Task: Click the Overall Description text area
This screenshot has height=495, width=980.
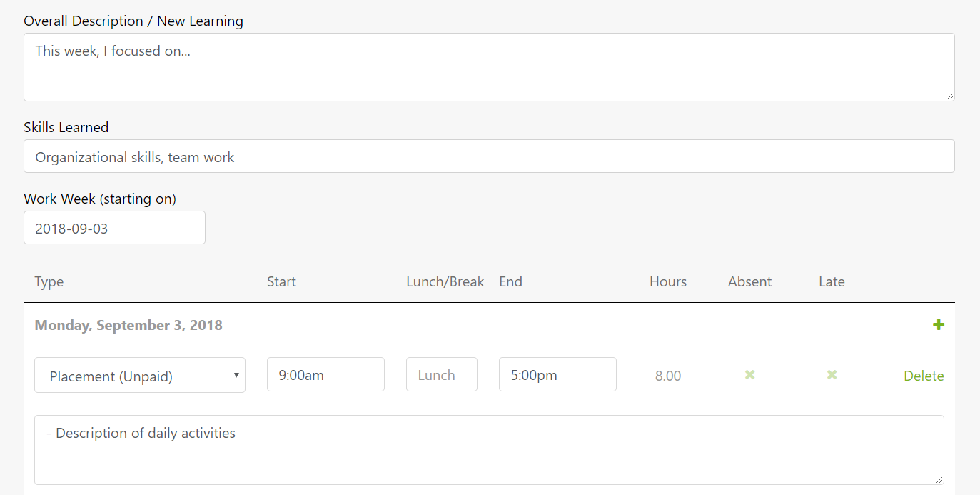Action: pyautogui.click(x=488, y=66)
